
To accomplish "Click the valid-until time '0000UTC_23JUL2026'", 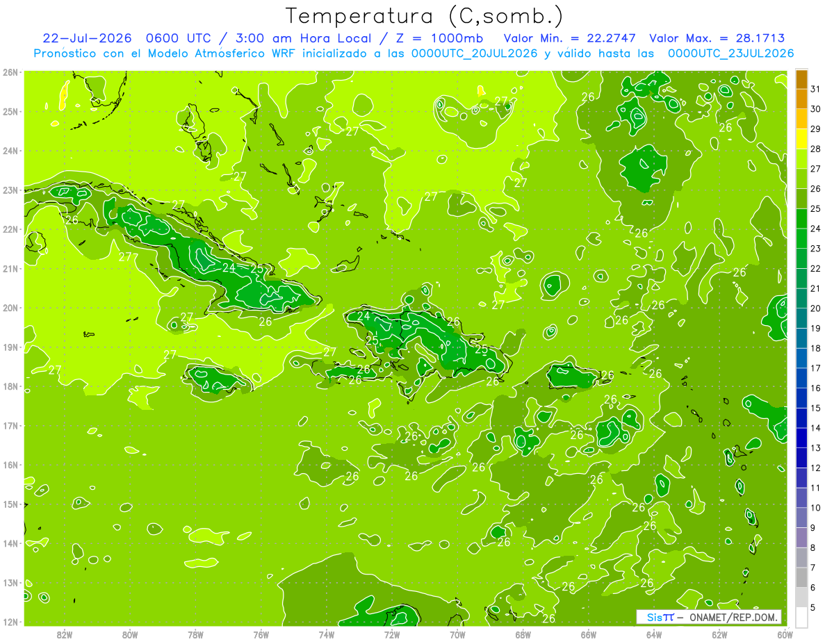I will coord(730,53).
